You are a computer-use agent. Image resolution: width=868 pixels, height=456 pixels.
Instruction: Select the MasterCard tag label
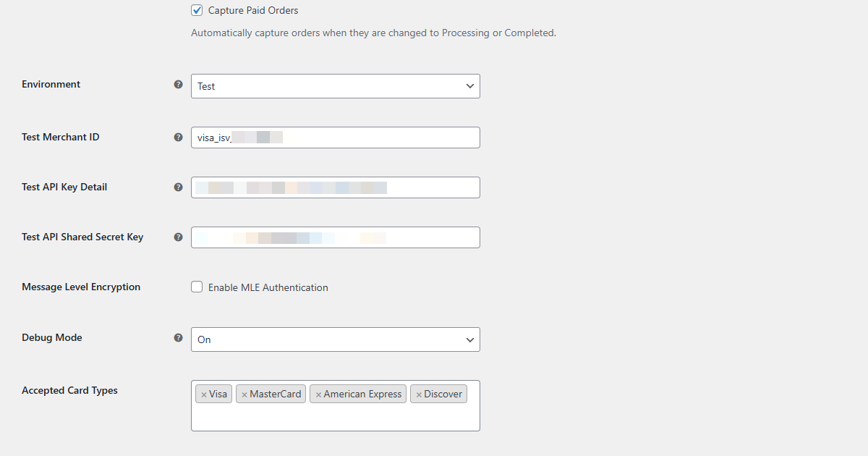click(275, 394)
